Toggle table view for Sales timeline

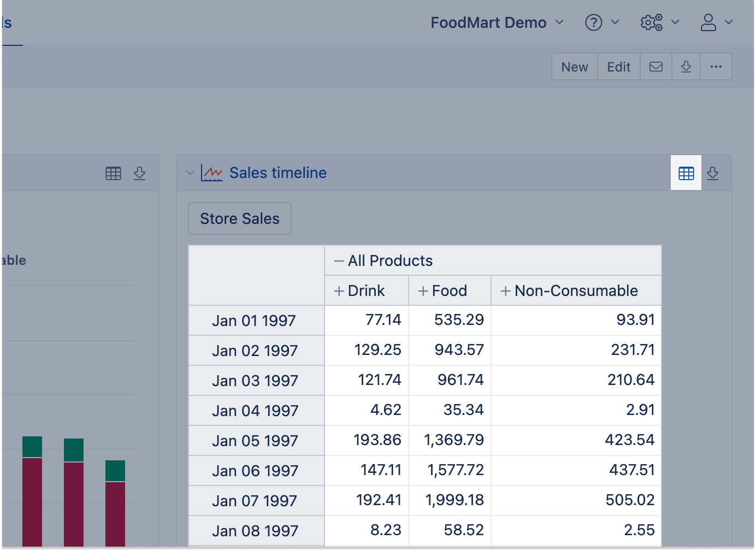pos(686,173)
